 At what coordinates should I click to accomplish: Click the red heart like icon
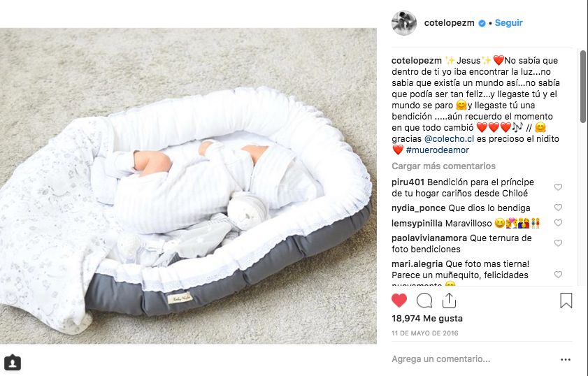(x=399, y=301)
